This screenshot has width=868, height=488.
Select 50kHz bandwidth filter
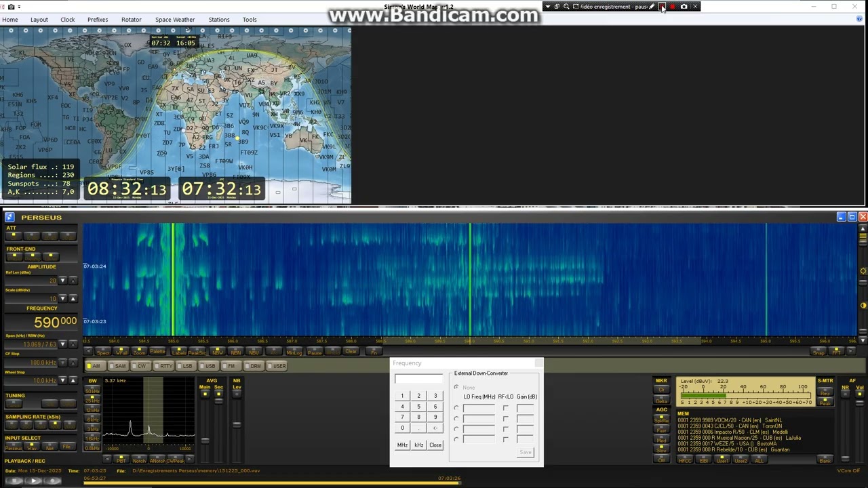pyautogui.click(x=92, y=390)
